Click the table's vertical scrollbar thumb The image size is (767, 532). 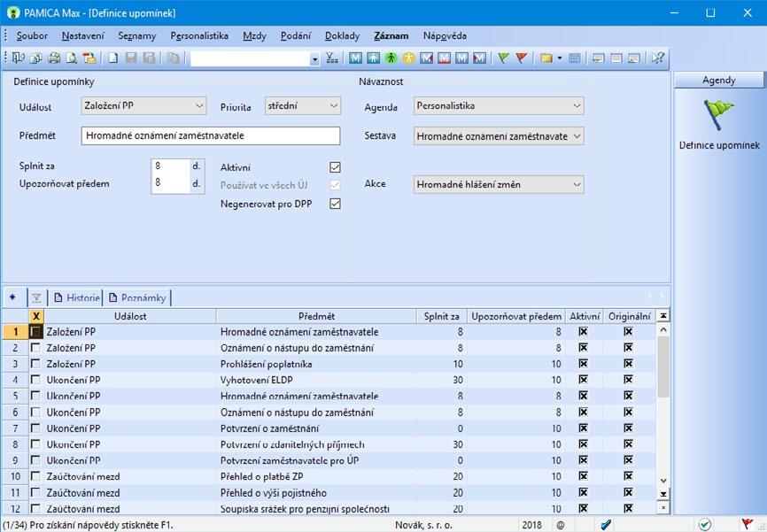point(662,366)
